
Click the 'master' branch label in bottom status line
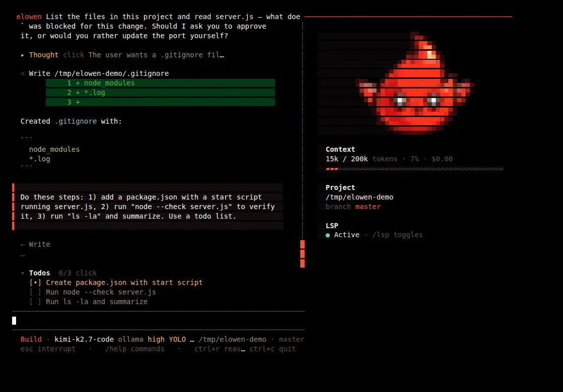[x=292, y=339]
